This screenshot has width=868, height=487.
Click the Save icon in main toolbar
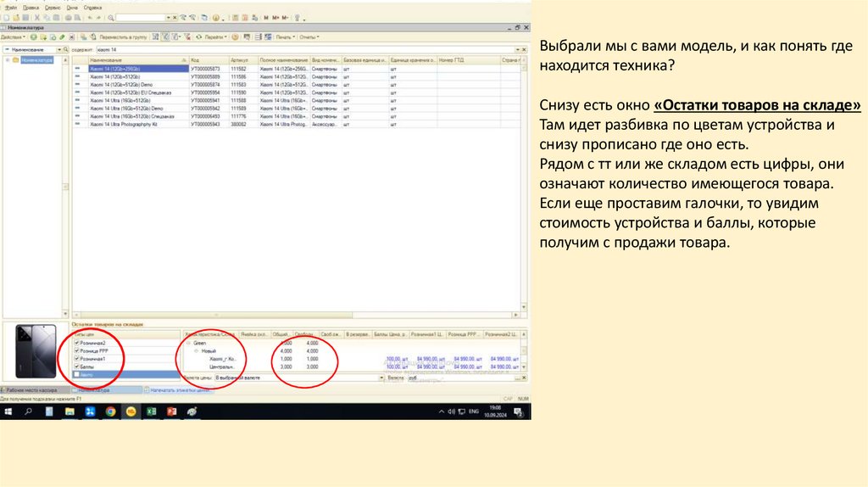tap(25, 18)
